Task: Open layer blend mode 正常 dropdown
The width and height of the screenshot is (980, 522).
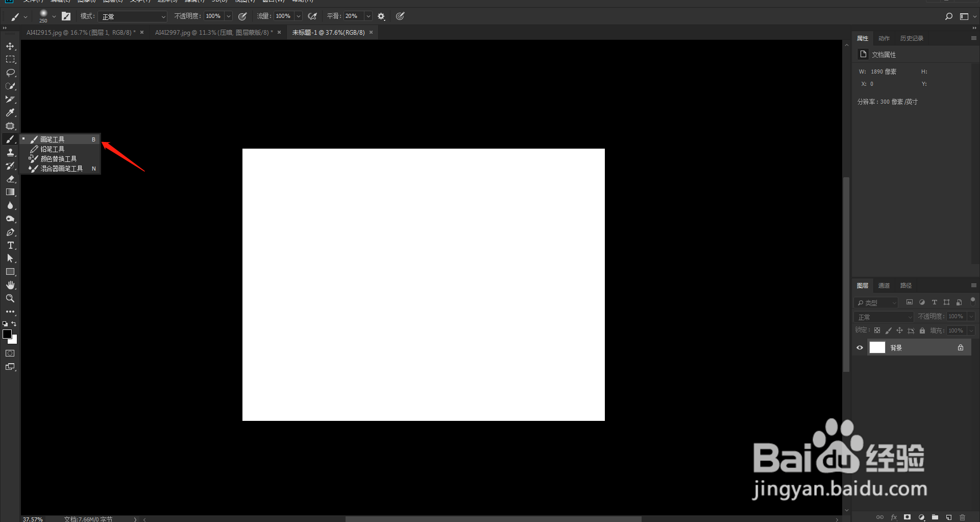Action: 884,317
